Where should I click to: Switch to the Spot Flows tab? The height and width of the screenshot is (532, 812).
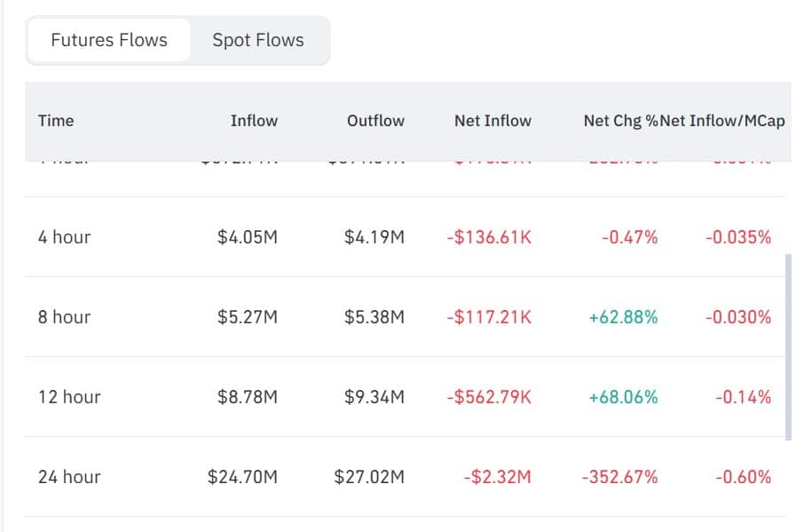pyautogui.click(x=258, y=41)
